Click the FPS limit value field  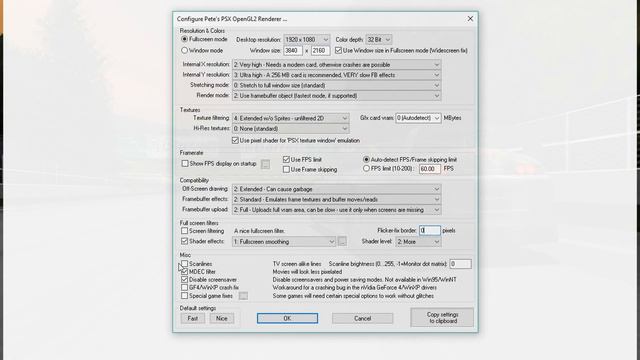pyautogui.click(x=430, y=169)
